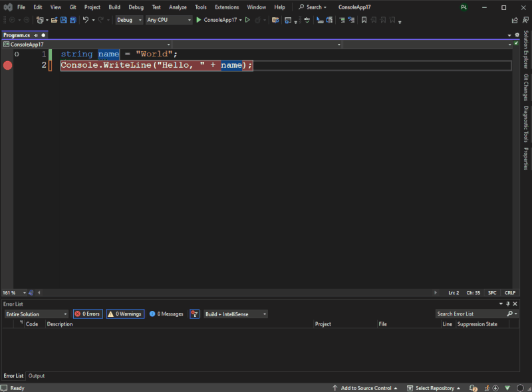Open the feedback icon at top right

pos(525,21)
